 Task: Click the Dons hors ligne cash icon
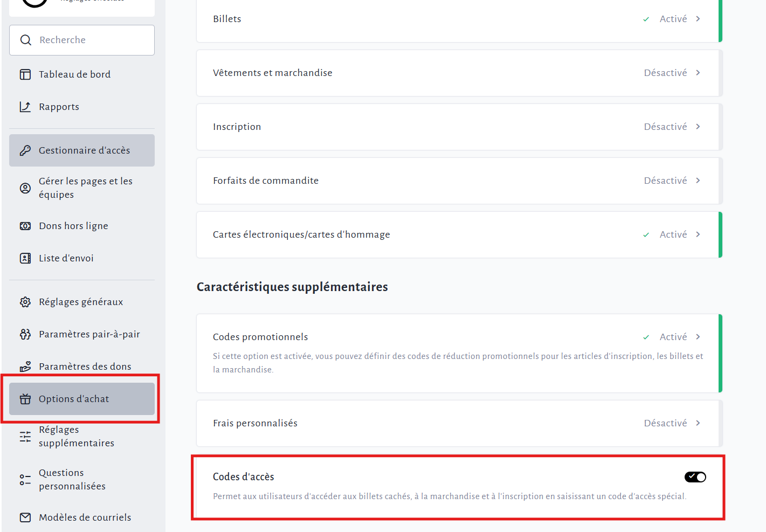pyautogui.click(x=25, y=226)
